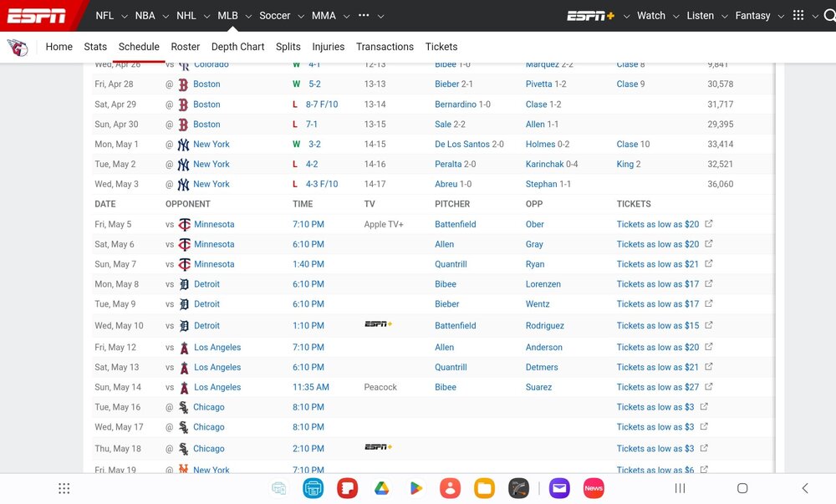The width and height of the screenshot is (836, 504).
Task: Tap the Android home navigation button
Action: (742, 488)
